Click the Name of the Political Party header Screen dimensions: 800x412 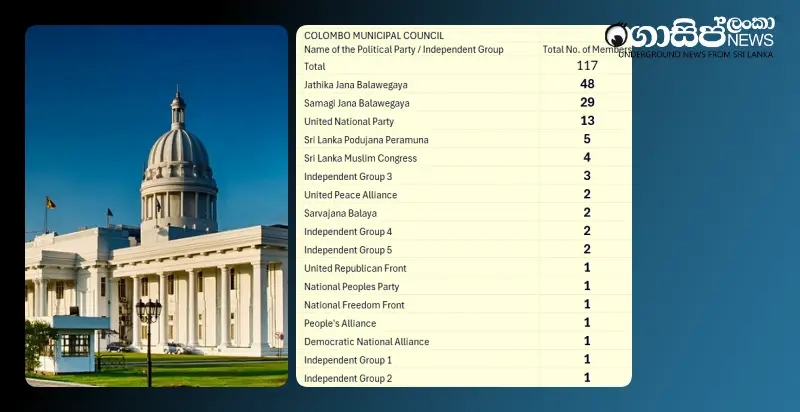(x=403, y=49)
